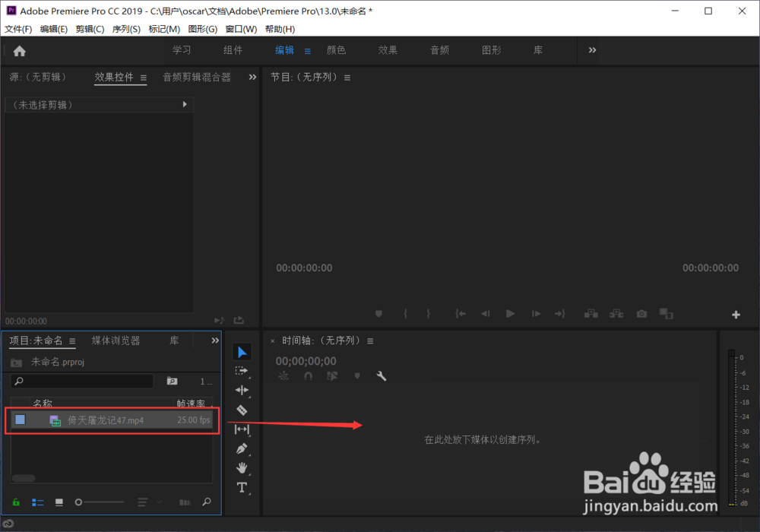The height and width of the screenshot is (532, 760).
Task: Expand 未选择剪辑 arrow in effect controls
Action: click(x=185, y=104)
